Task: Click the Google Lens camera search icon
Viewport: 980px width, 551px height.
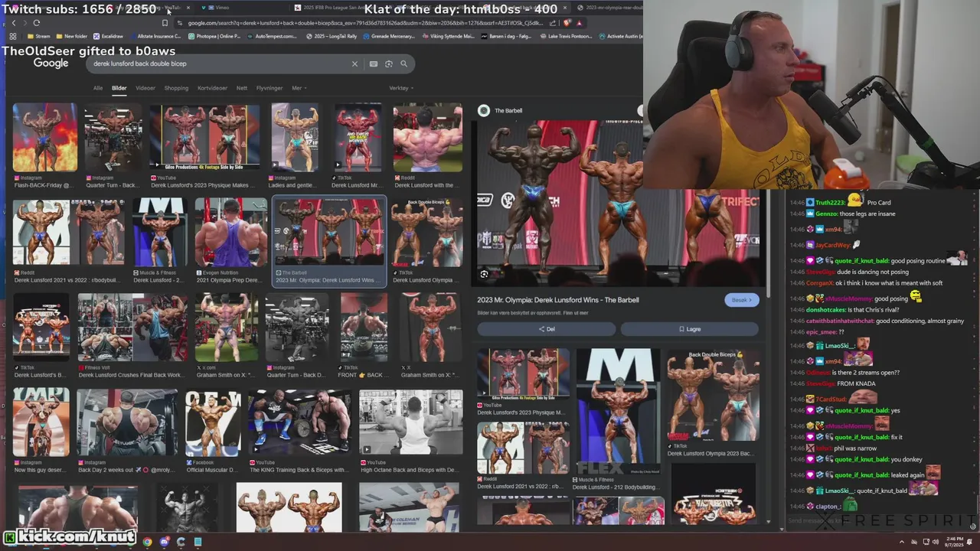Action: [389, 64]
